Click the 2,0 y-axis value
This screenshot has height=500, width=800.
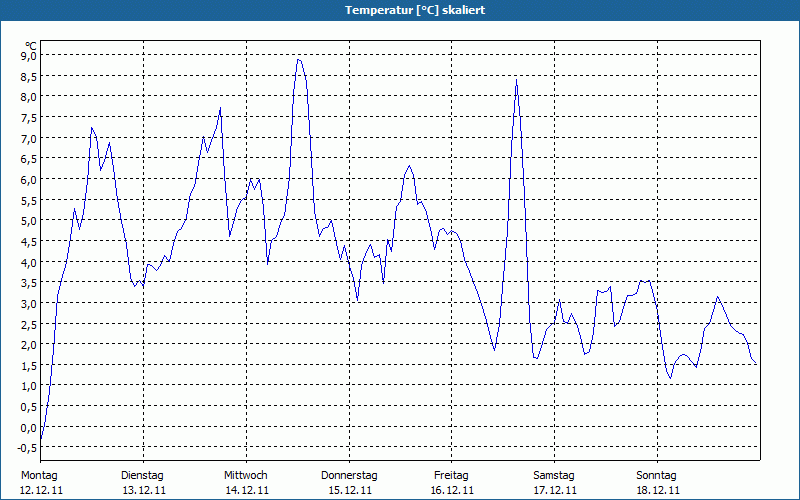point(28,344)
